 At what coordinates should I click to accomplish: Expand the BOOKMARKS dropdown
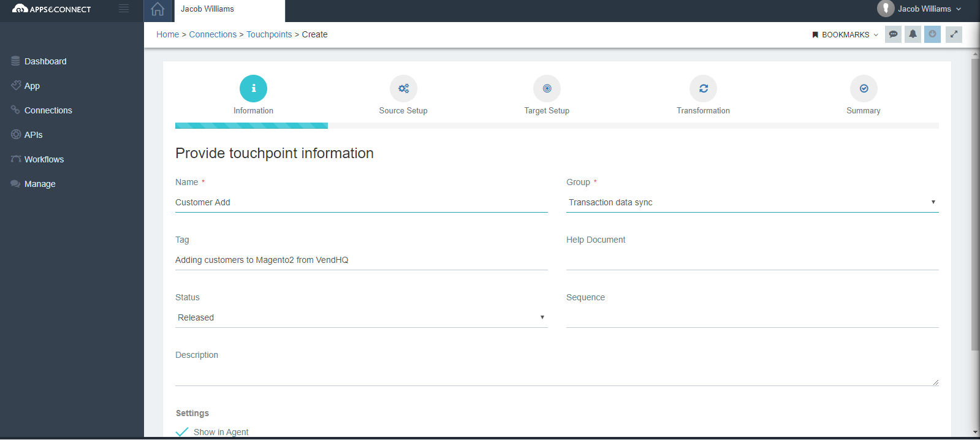(845, 35)
